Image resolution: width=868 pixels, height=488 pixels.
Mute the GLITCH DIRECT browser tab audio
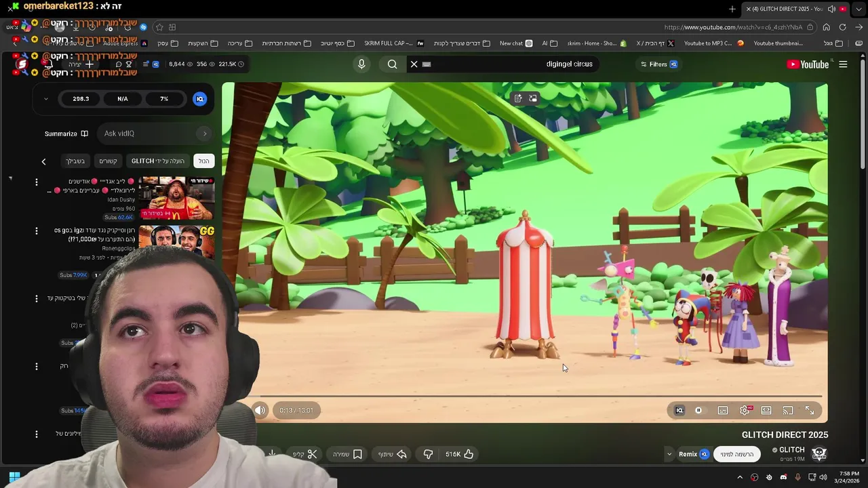click(831, 9)
